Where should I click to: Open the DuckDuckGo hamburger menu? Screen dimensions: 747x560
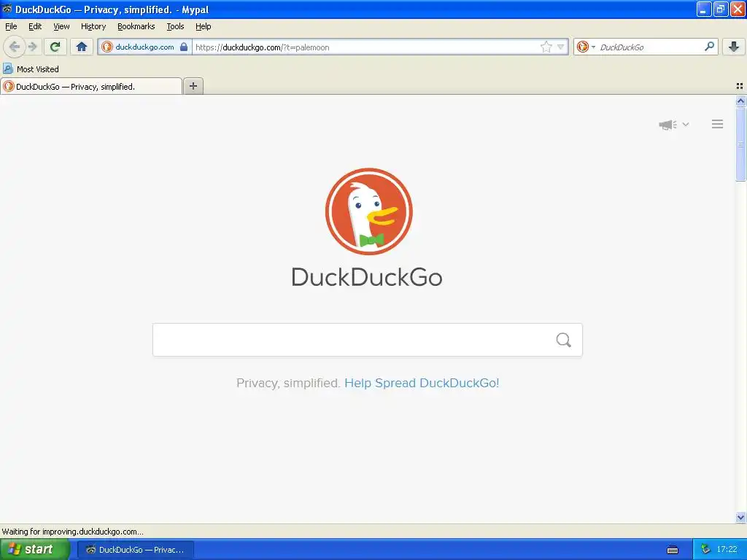718,124
